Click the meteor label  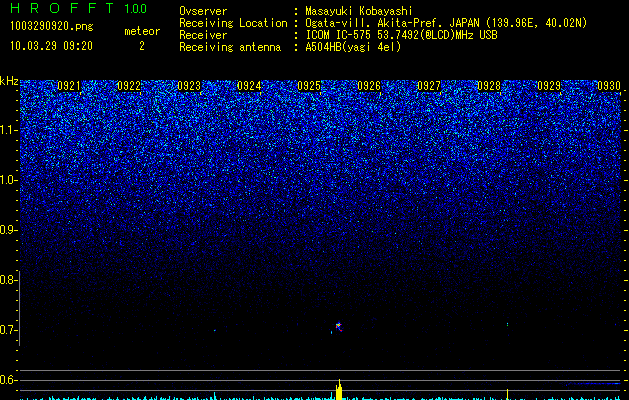point(142,31)
